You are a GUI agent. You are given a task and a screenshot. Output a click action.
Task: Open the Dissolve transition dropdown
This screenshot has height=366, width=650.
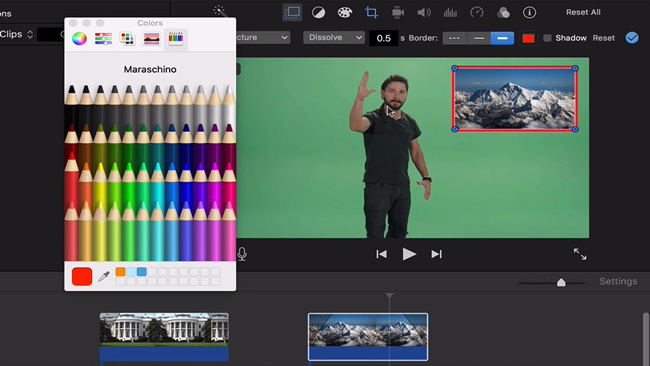[334, 37]
